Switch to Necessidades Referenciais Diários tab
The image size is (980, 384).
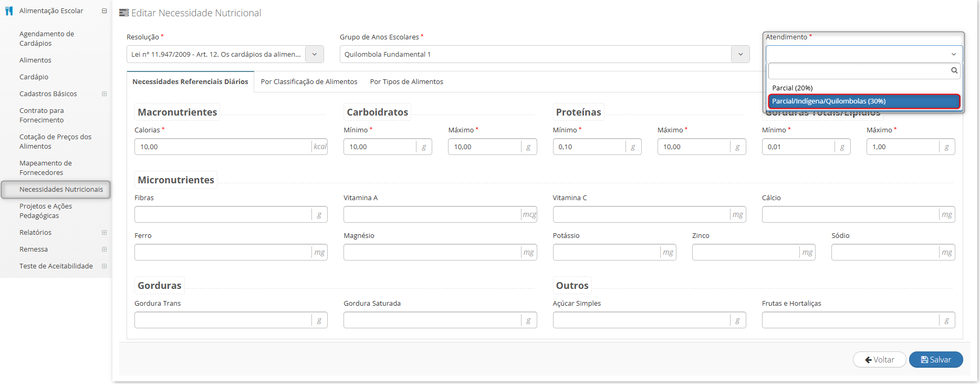pos(190,81)
